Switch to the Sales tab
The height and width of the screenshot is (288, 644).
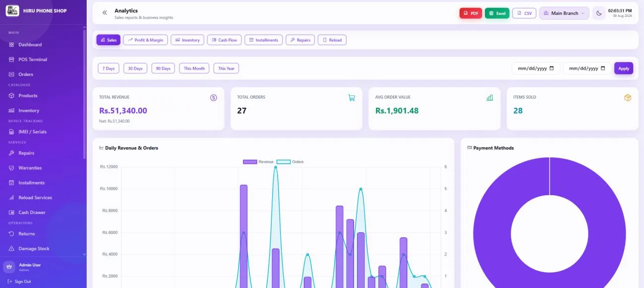coord(109,40)
